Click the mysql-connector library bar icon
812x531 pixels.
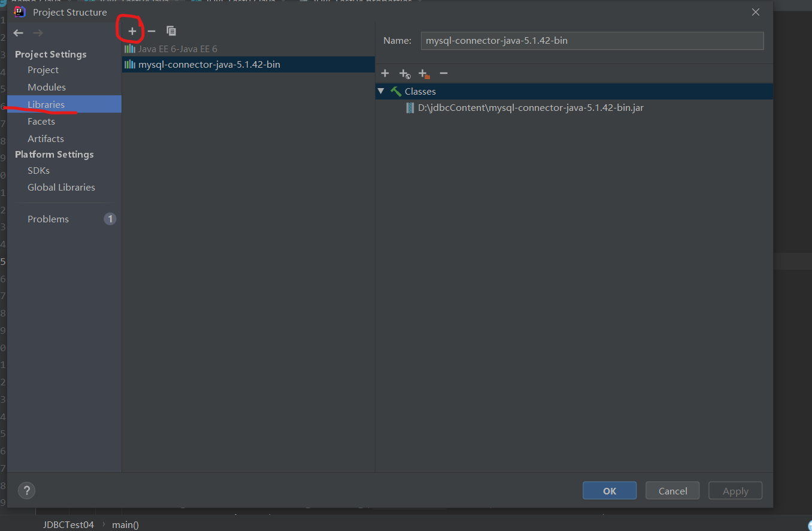[x=130, y=65]
